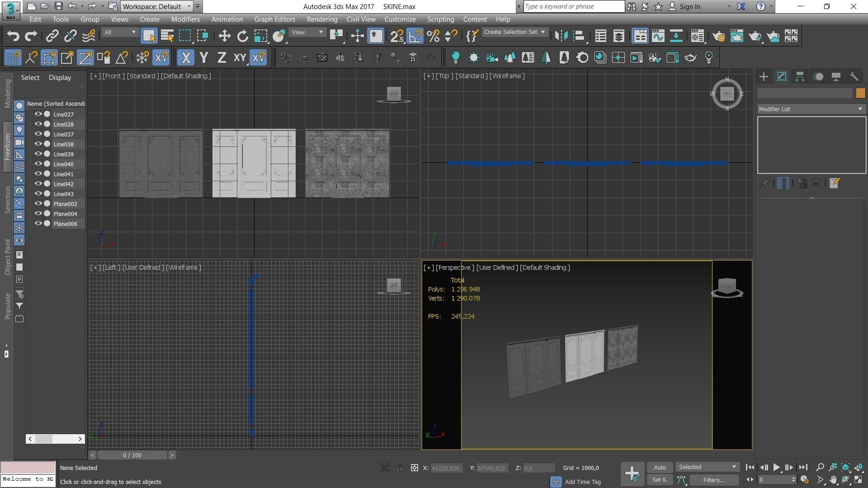Open the Sign In dropdown arrow
The width and height of the screenshot is (868, 488).
click(x=729, y=7)
